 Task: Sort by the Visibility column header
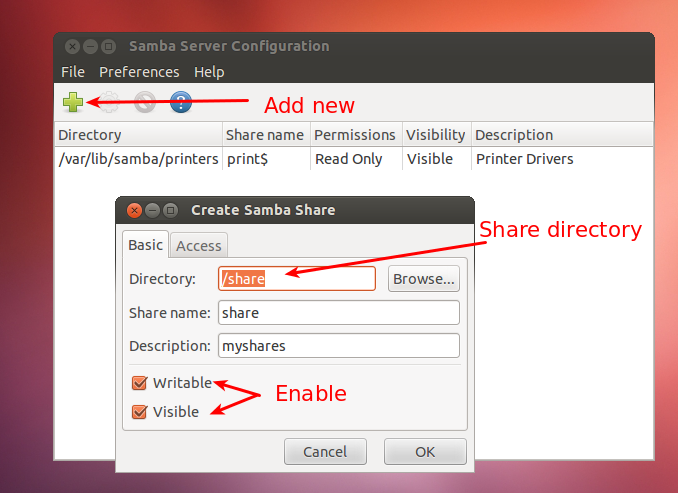pos(437,135)
